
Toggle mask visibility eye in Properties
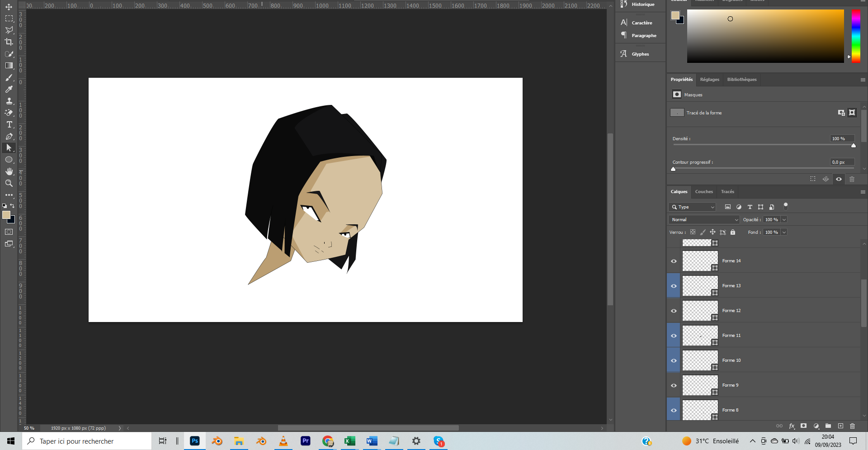click(x=839, y=179)
